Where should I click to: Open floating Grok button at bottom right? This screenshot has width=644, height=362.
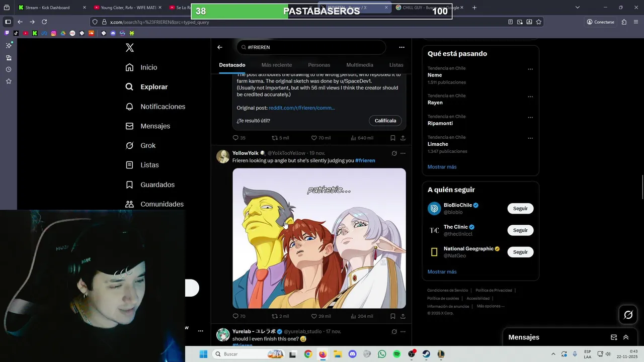tap(628, 315)
